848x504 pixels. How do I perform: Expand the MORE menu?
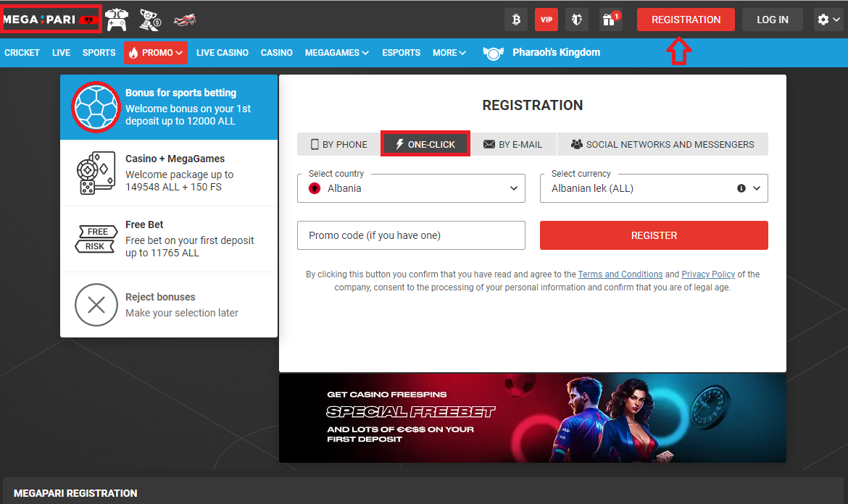click(449, 52)
